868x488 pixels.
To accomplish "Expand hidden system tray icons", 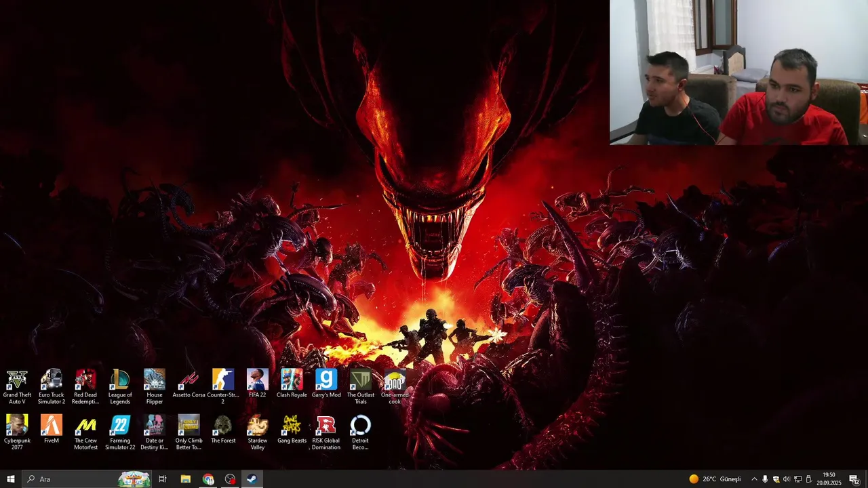I will [x=754, y=479].
